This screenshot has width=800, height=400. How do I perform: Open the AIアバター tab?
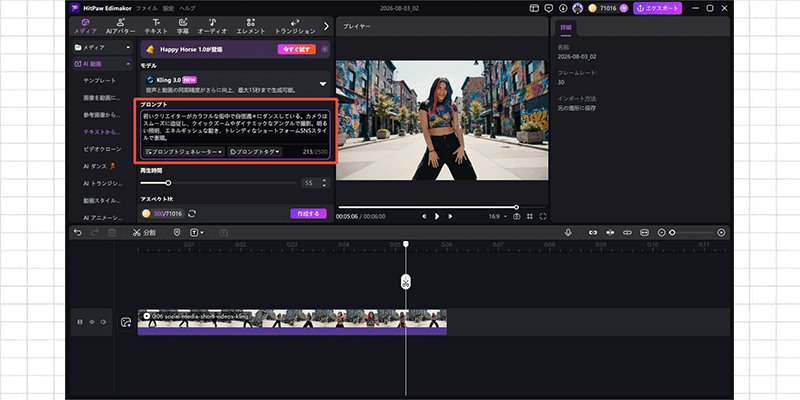click(120, 26)
